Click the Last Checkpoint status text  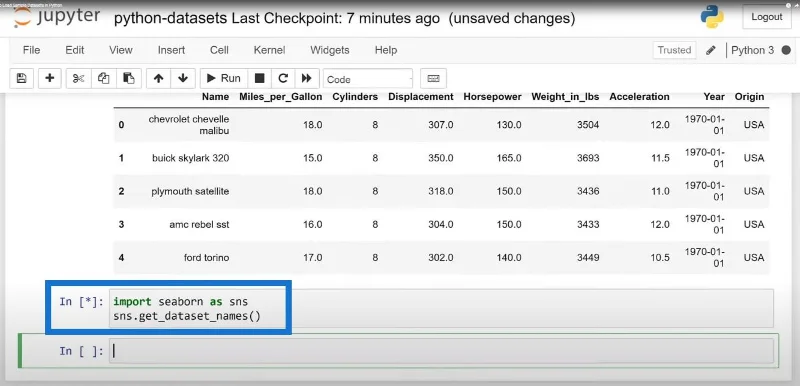(336, 18)
